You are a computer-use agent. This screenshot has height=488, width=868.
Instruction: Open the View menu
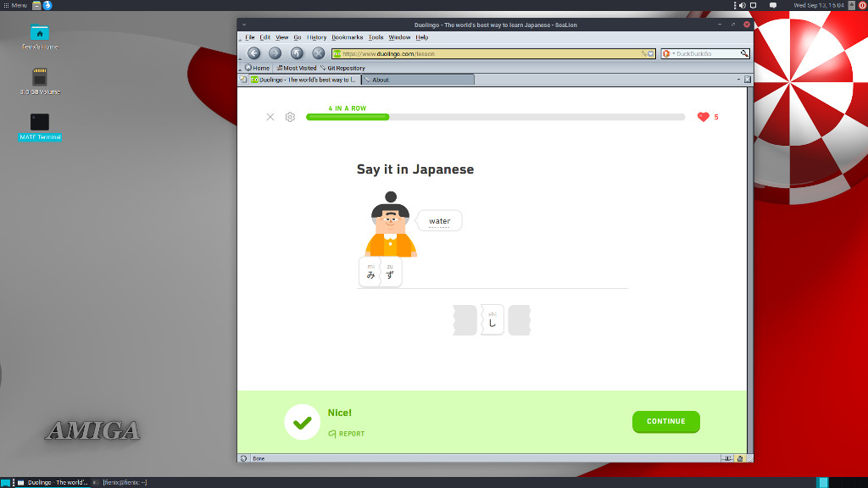pyautogui.click(x=281, y=37)
